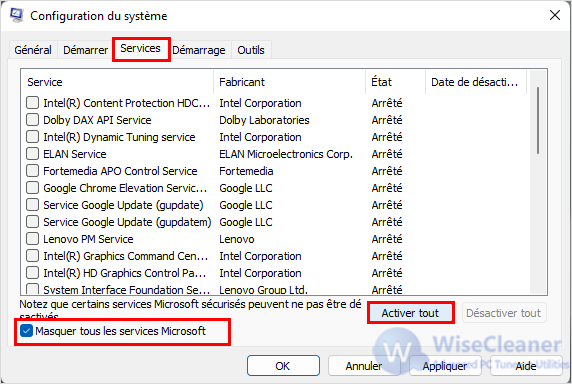The height and width of the screenshot is (384, 572).
Task: Check the Lenovo PM Service checkbox
Action: 32,238
